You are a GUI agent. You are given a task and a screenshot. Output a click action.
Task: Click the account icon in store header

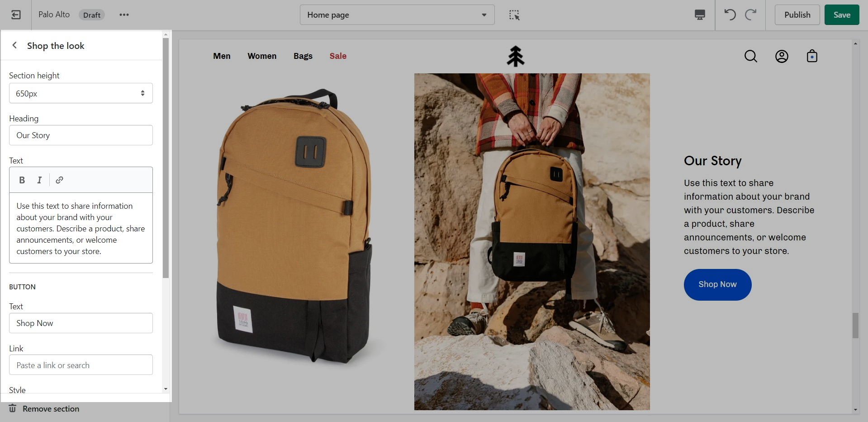point(782,57)
